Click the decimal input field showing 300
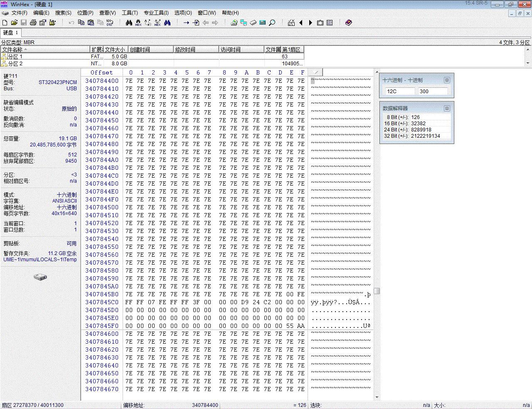Viewport: 532px width, 409px height. tap(433, 91)
